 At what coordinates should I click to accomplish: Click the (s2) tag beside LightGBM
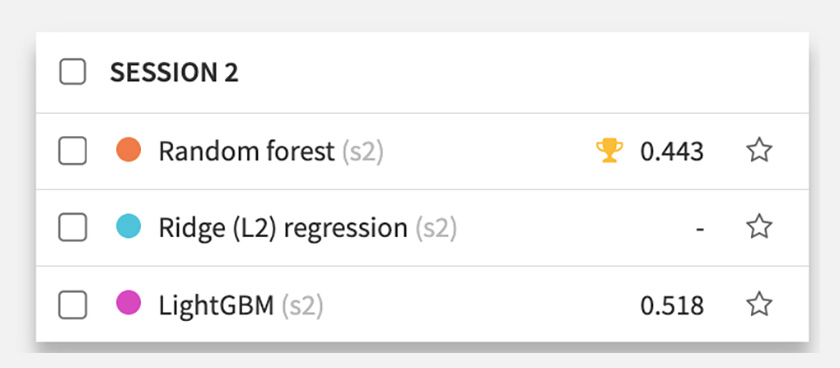point(303,306)
